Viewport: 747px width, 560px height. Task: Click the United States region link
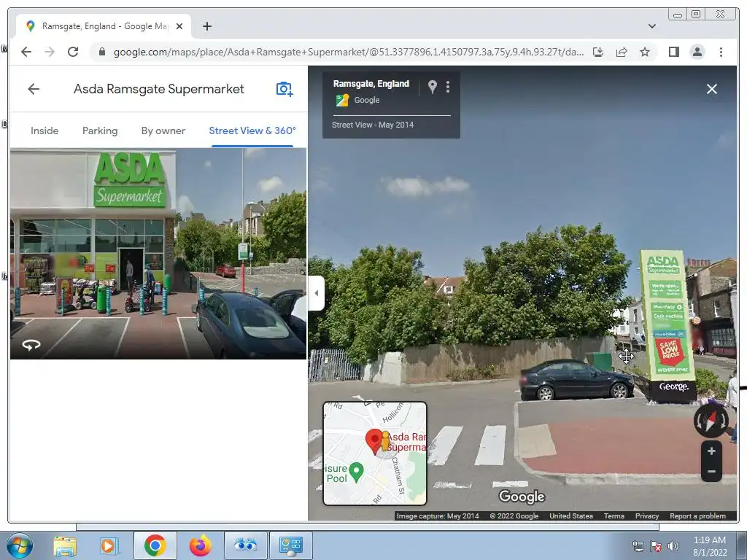571,516
